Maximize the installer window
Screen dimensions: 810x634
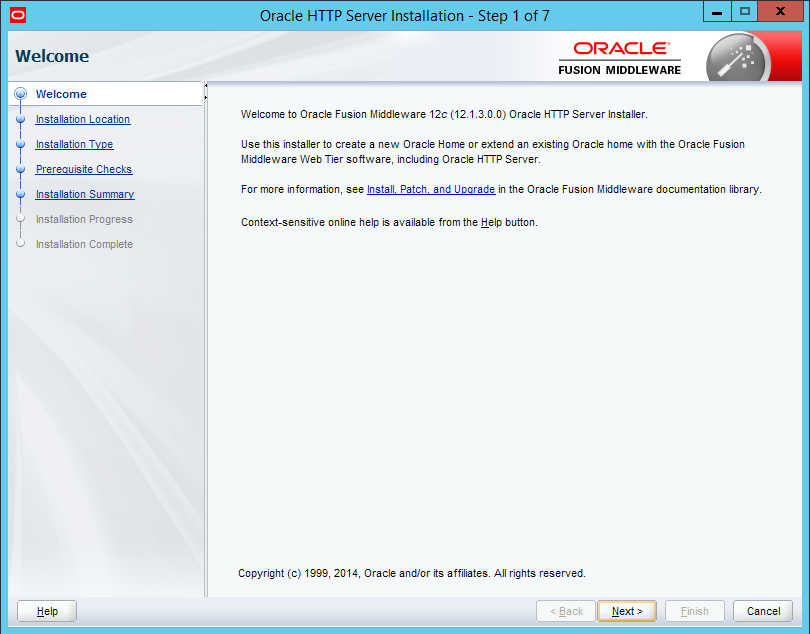(x=745, y=11)
